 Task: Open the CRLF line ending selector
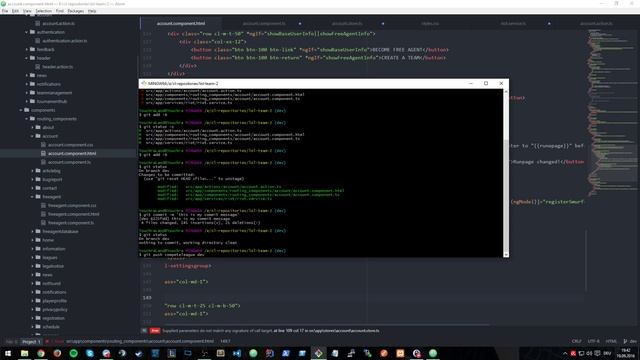(576, 341)
